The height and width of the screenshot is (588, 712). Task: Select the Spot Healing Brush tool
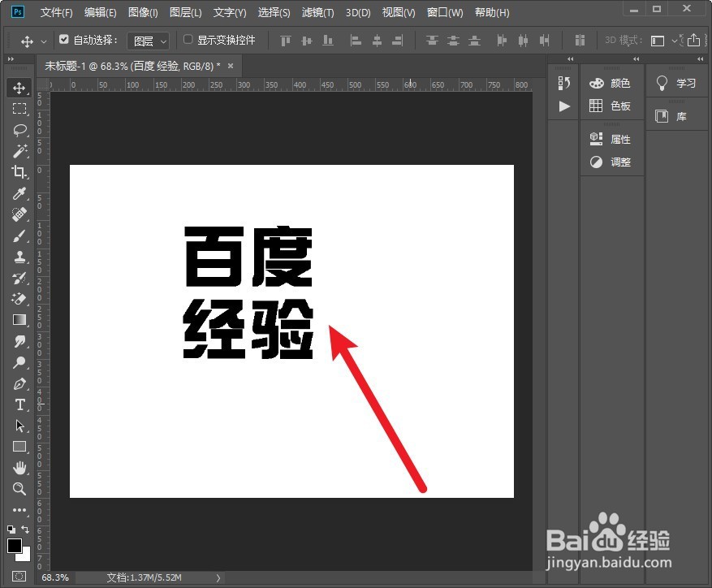click(x=19, y=214)
